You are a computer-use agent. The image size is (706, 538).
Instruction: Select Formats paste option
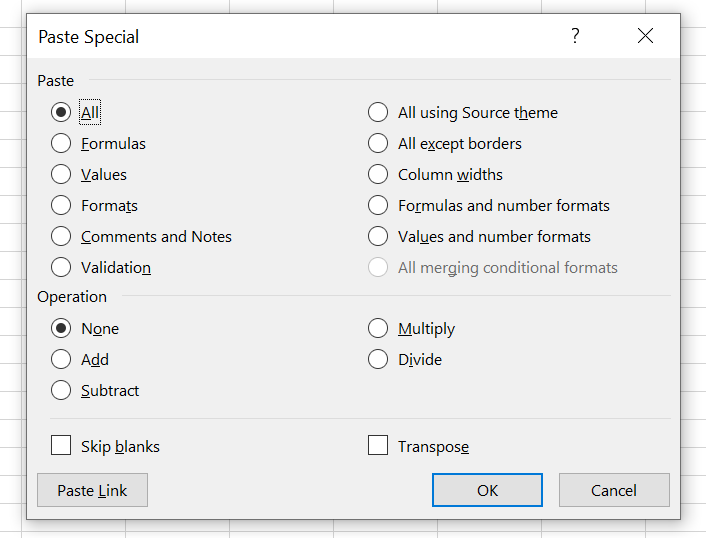[x=62, y=206]
